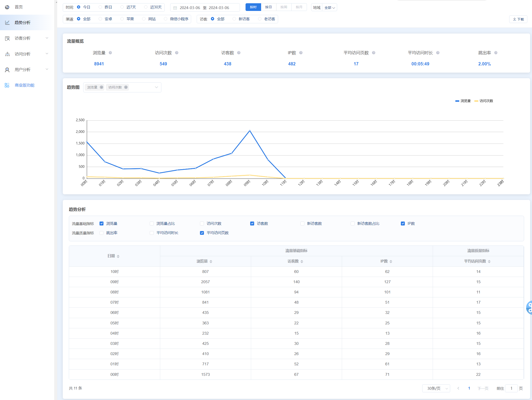The image size is (532, 400).
Task: Click the 商业版功能 grid icon
Action: tap(7, 85)
